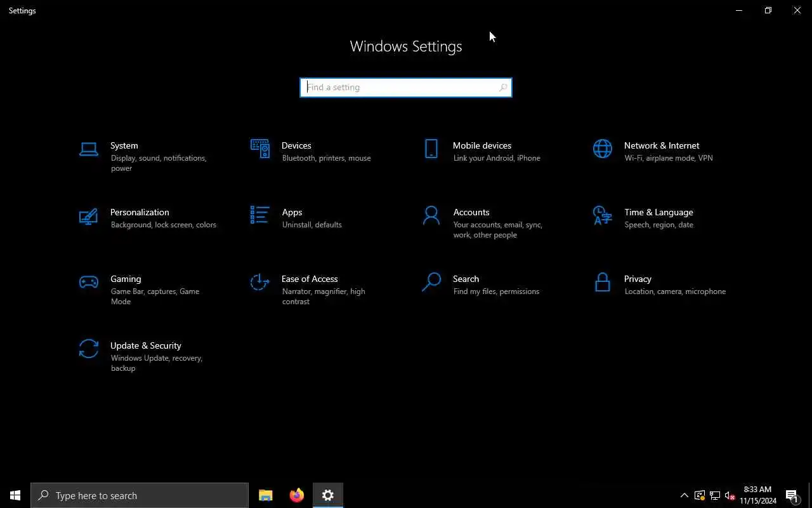This screenshot has height=508, width=812.
Task: Open Personalization paintbrush icon
Action: pyautogui.click(x=89, y=216)
